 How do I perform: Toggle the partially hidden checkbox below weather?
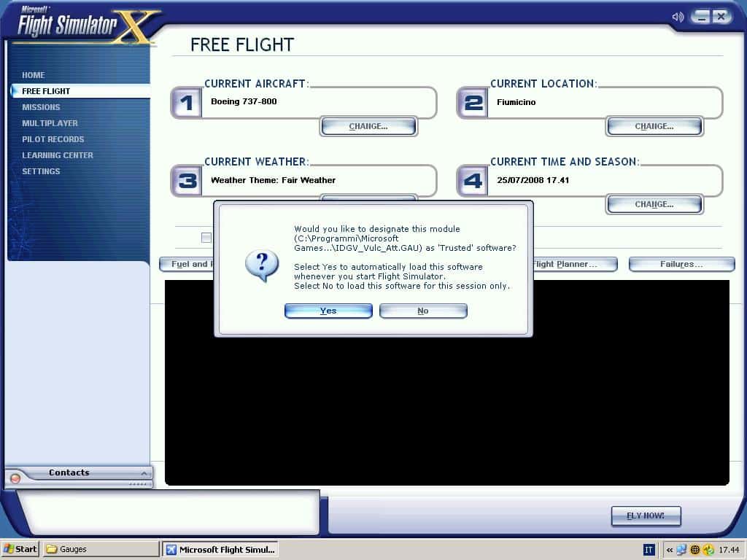click(x=206, y=237)
